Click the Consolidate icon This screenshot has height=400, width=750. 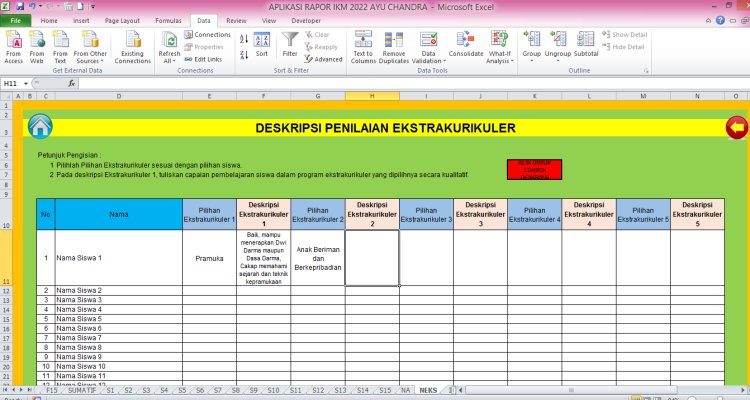[466, 42]
